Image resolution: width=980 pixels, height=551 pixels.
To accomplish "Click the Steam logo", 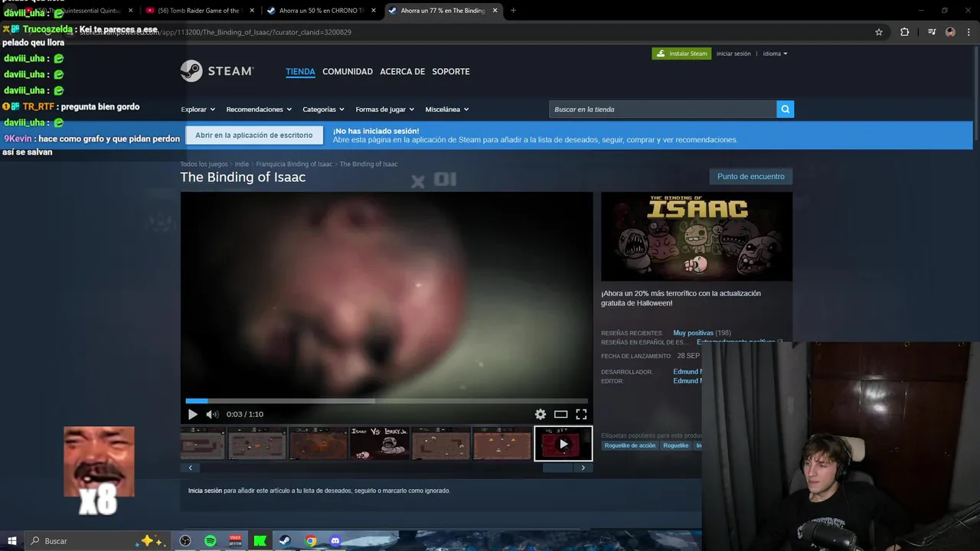I will click(217, 71).
